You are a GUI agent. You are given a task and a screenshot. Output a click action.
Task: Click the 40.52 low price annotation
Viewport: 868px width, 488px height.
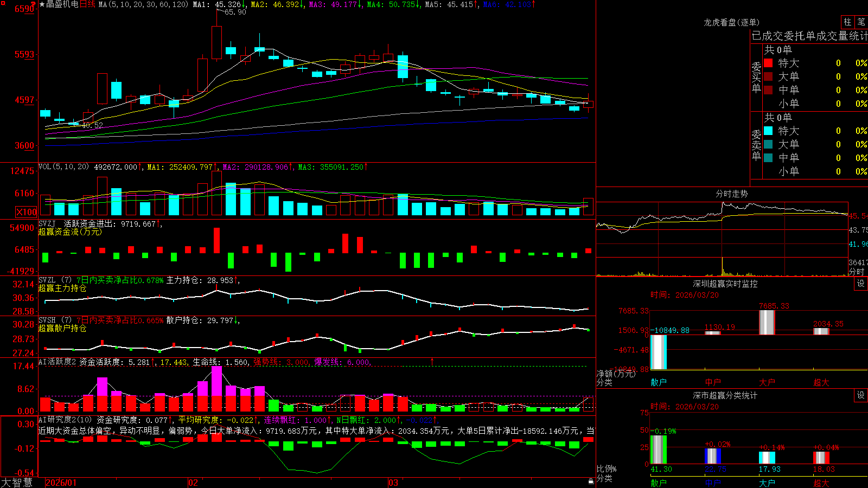(92, 125)
